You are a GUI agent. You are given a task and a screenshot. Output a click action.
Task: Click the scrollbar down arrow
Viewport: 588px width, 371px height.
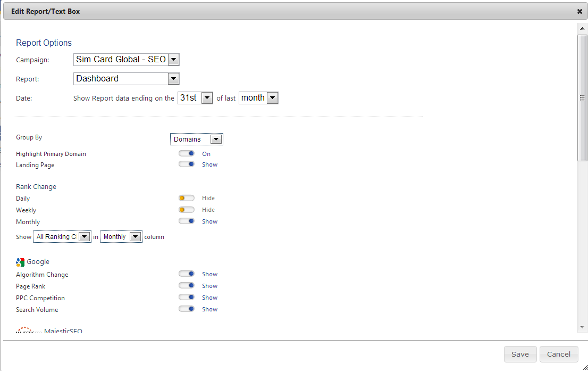[x=582, y=327]
